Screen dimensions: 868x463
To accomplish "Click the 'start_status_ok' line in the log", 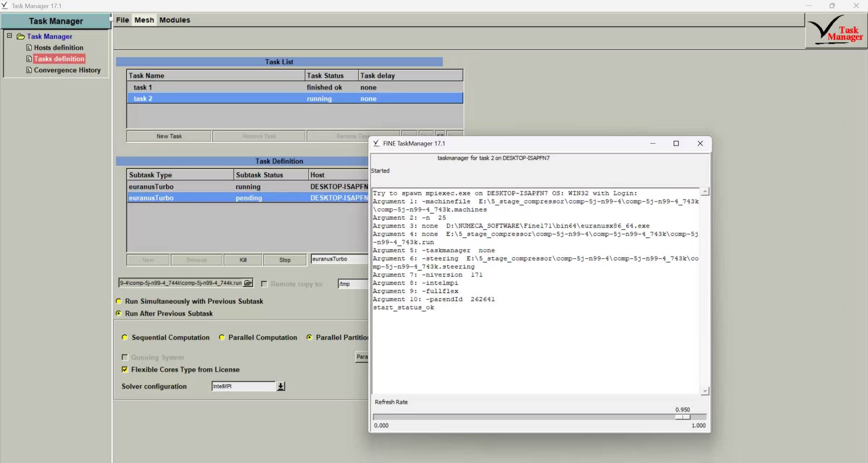I will pyautogui.click(x=403, y=307).
